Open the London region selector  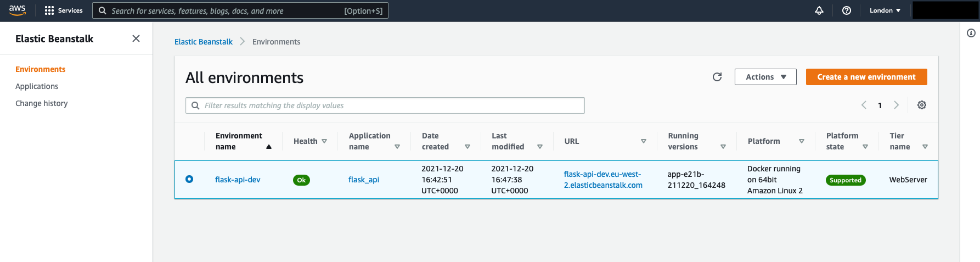(x=885, y=10)
